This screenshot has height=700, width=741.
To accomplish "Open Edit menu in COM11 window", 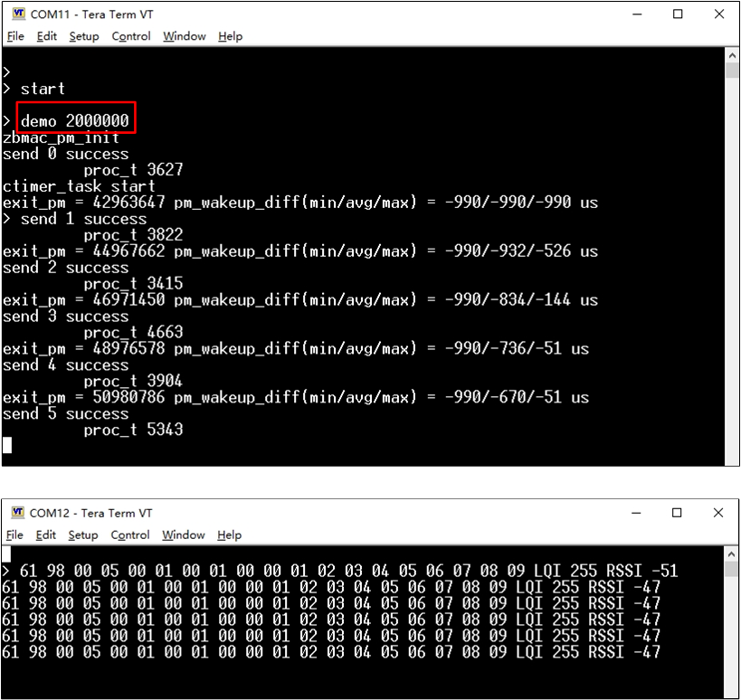I will pos(47,36).
